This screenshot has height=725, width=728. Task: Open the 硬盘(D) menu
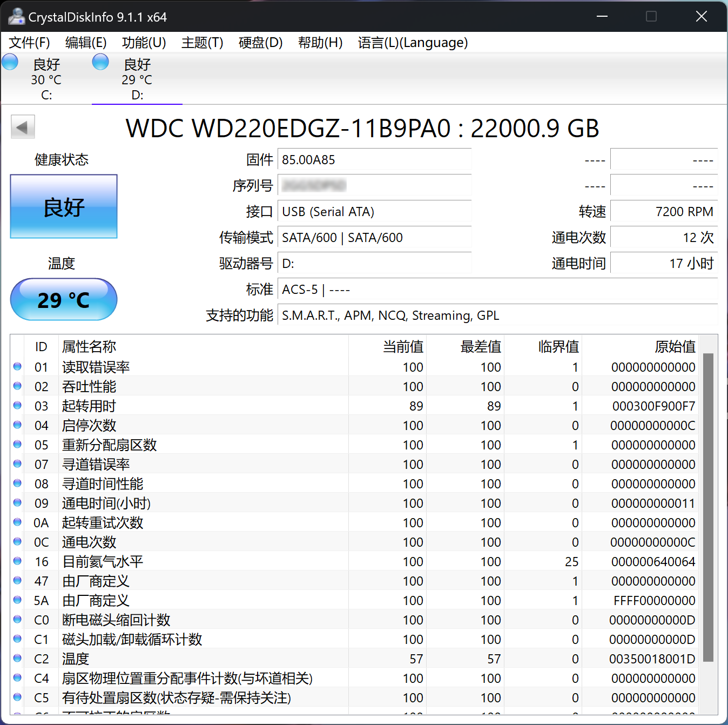[x=260, y=43]
